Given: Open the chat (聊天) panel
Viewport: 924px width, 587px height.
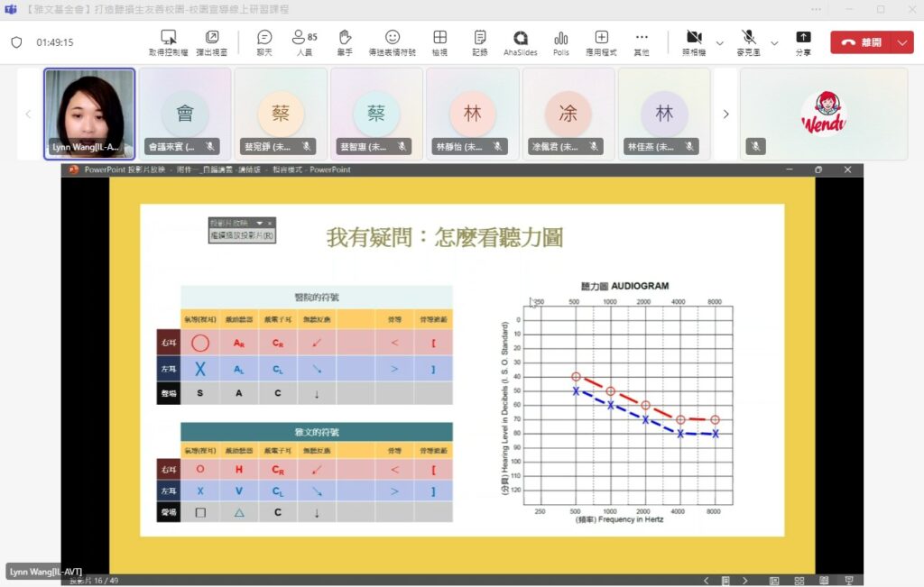Looking at the screenshot, I should pyautogui.click(x=264, y=41).
